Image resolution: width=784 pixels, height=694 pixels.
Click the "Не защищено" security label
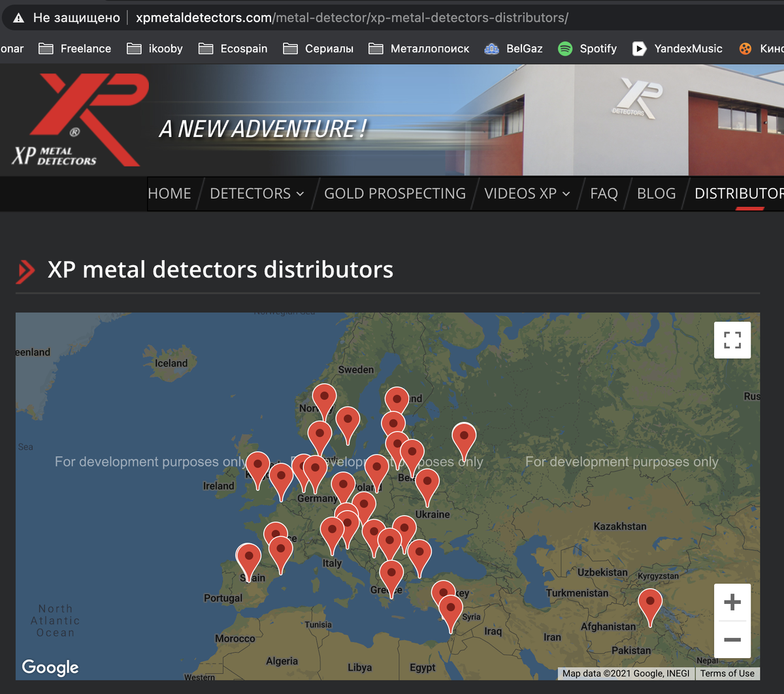coord(76,18)
